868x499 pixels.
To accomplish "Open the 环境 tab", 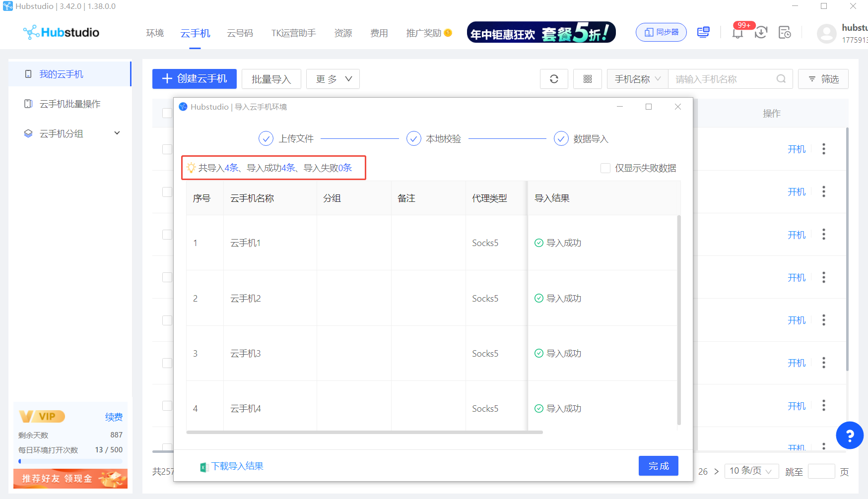I will [x=155, y=33].
